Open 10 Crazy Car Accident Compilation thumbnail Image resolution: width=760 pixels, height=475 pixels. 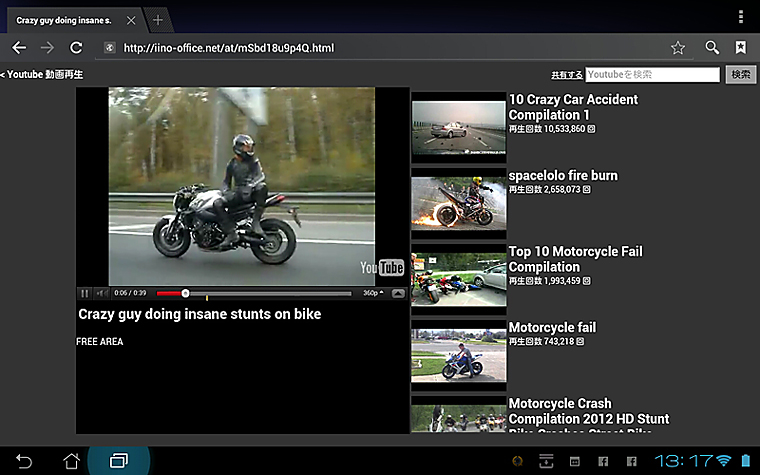point(459,128)
